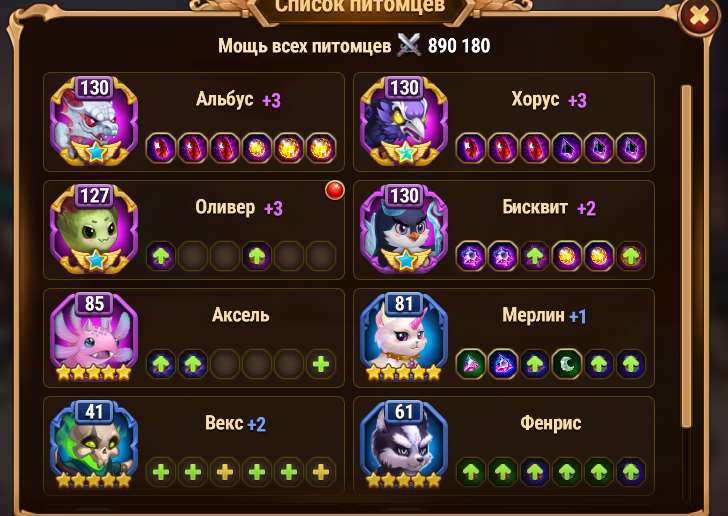Close the Список питомцев window
728x516 pixels.
(x=699, y=17)
